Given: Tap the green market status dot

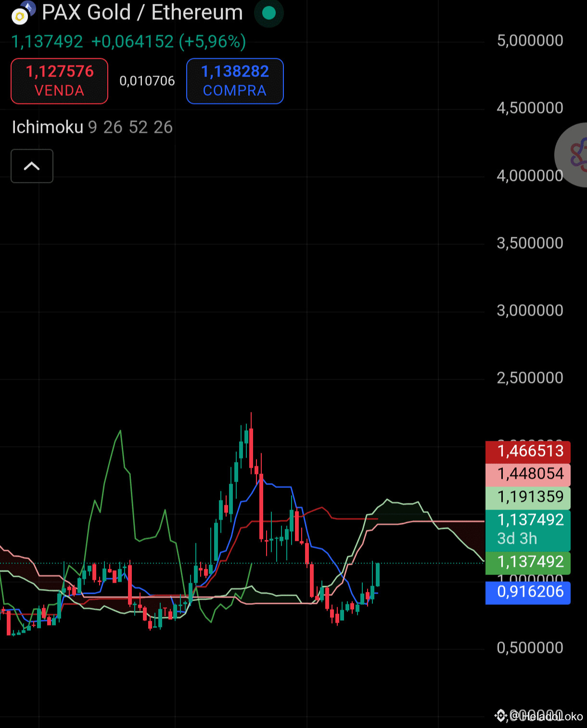Looking at the screenshot, I should 269,13.
